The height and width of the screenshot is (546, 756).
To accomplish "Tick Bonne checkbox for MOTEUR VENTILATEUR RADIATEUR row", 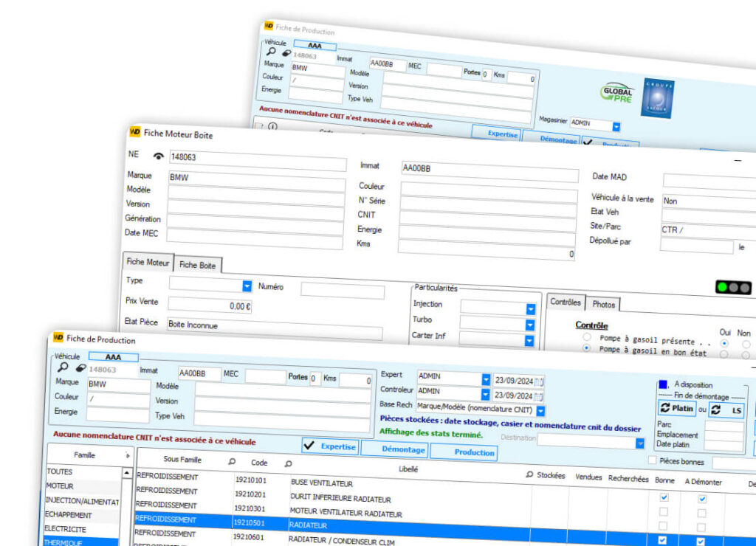I will click(663, 526).
